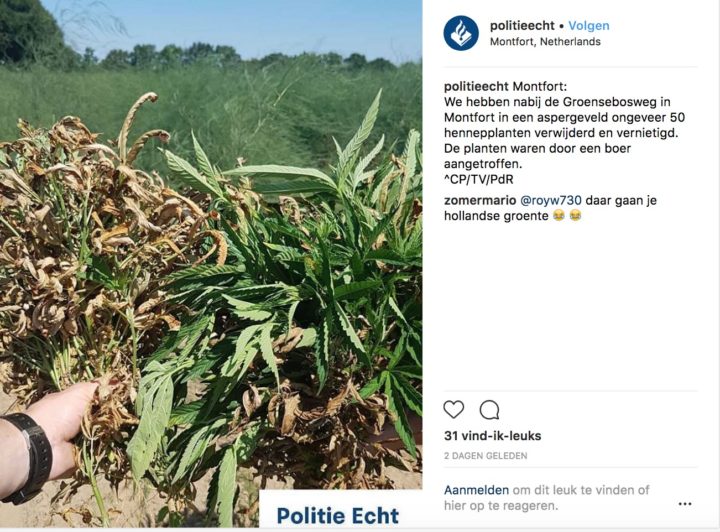Image resolution: width=720 pixels, height=532 pixels.
Task: Click the 'hier op te reageren' prompt text
Action: 501,506
